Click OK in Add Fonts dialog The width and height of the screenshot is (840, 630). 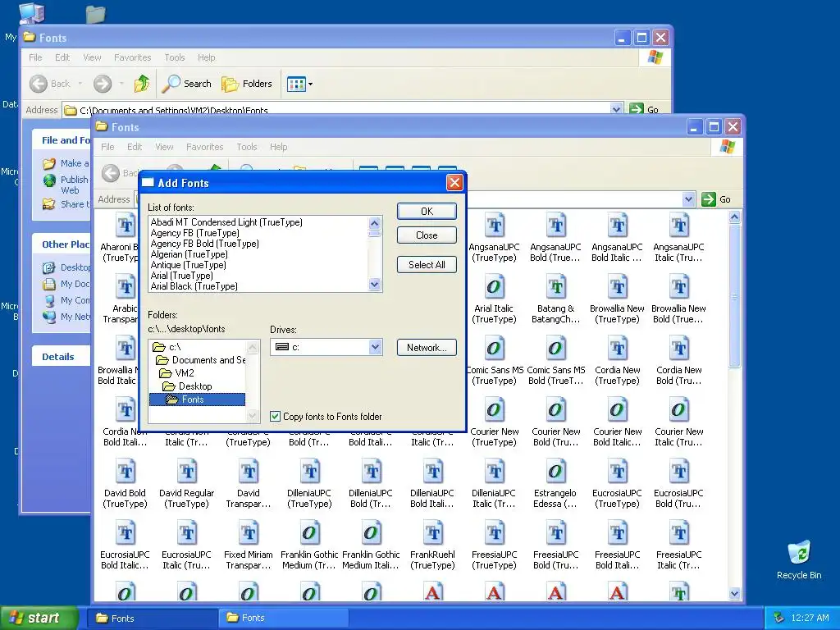point(427,211)
